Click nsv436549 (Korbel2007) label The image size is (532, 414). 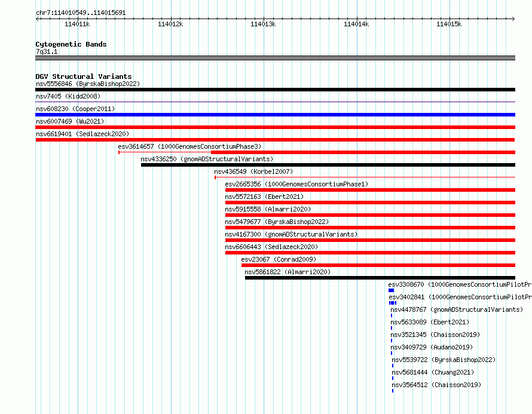click(x=253, y=171)
